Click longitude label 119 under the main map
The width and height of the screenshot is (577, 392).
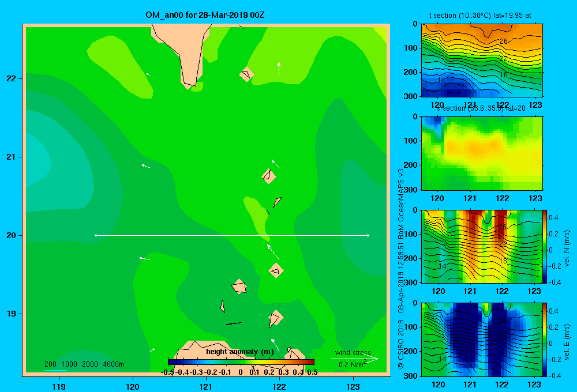click(59, 386)
